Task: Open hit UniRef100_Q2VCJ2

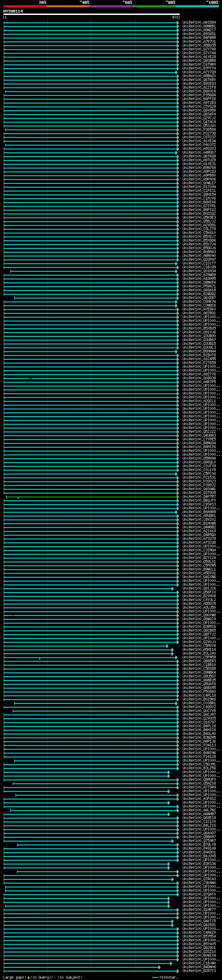Action: (x=199, y=118)
